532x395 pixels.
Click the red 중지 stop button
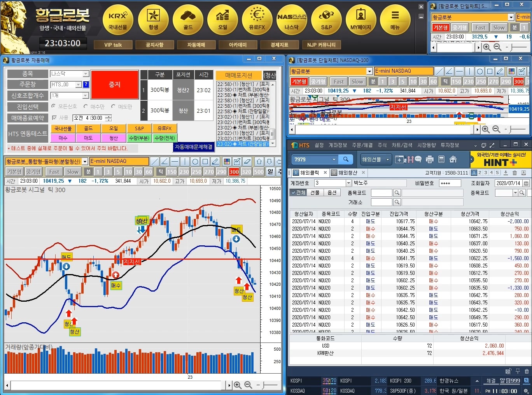point(115,84)
